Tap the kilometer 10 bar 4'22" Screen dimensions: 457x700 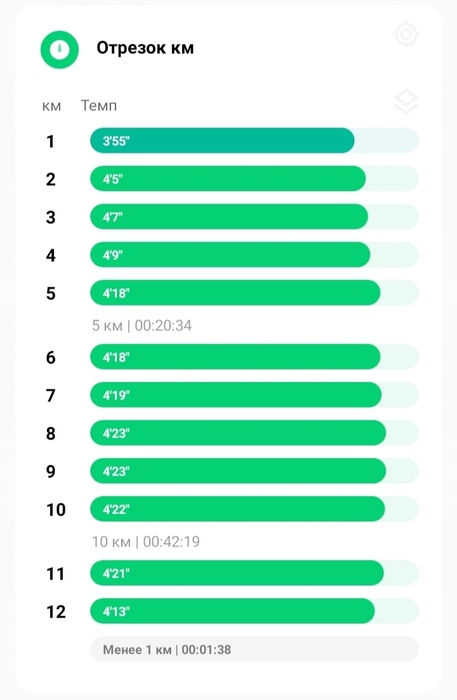[x=254, y=509]
